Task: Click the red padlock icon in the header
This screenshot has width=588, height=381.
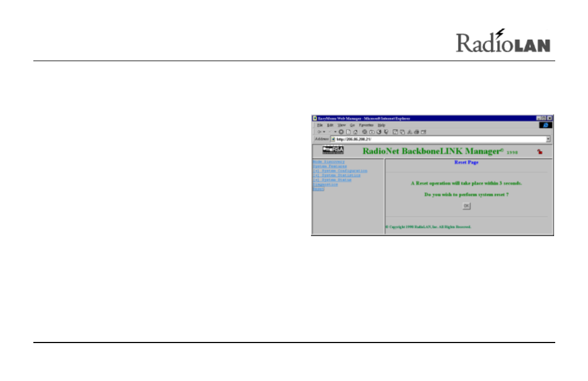Action: pyautogui.click(x=539, y=152)
